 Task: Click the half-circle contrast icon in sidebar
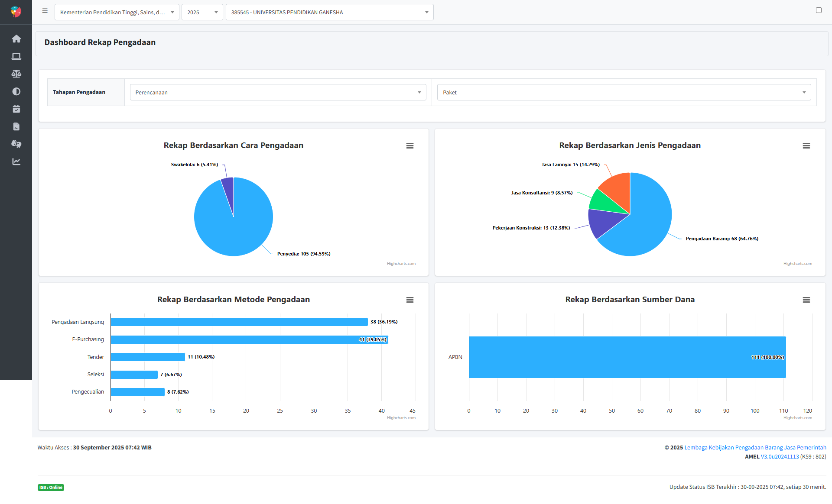pos(16,91)
